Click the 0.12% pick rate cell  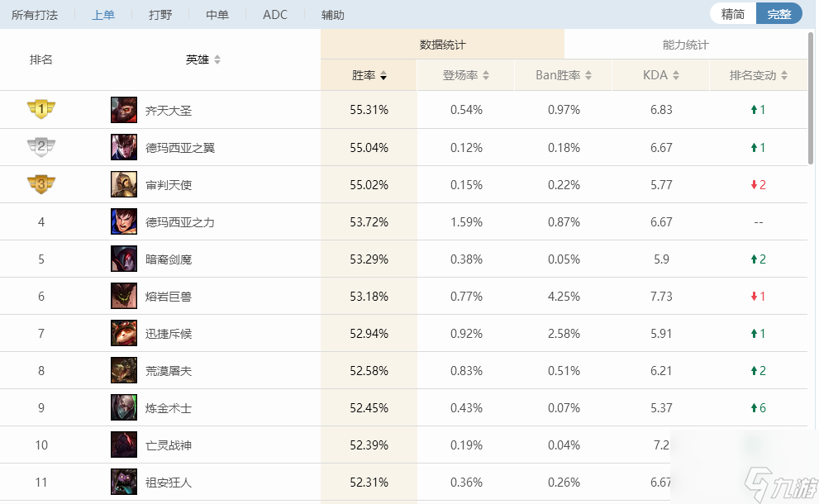pos(466,148)
